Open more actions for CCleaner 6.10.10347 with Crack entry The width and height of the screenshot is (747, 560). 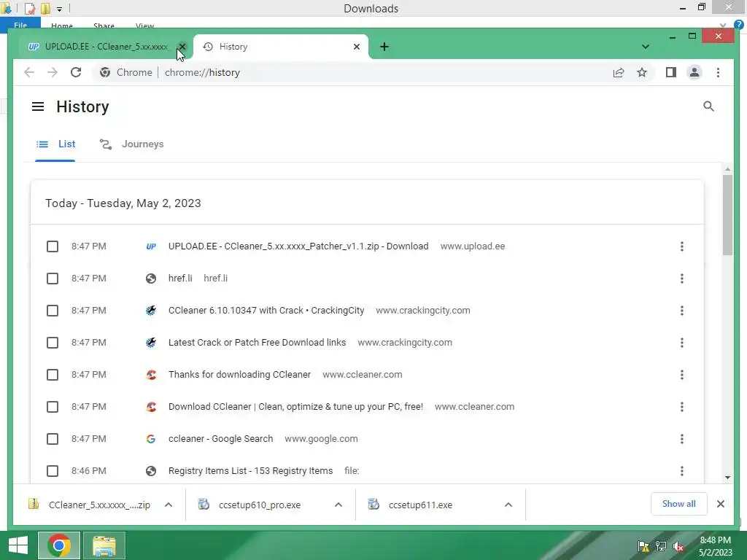tap(682, 311)
